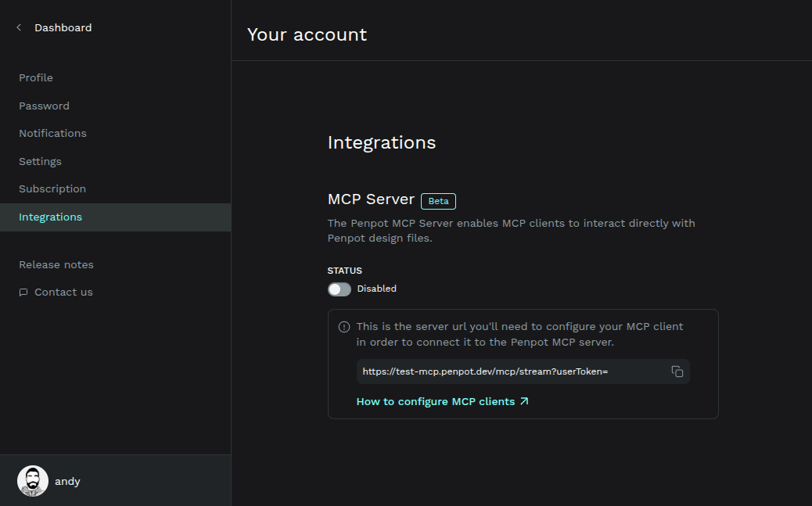Screen dimensions: 812x506
Task: Open the How to configure MCP clients guide
Action: tap(435, 400)
